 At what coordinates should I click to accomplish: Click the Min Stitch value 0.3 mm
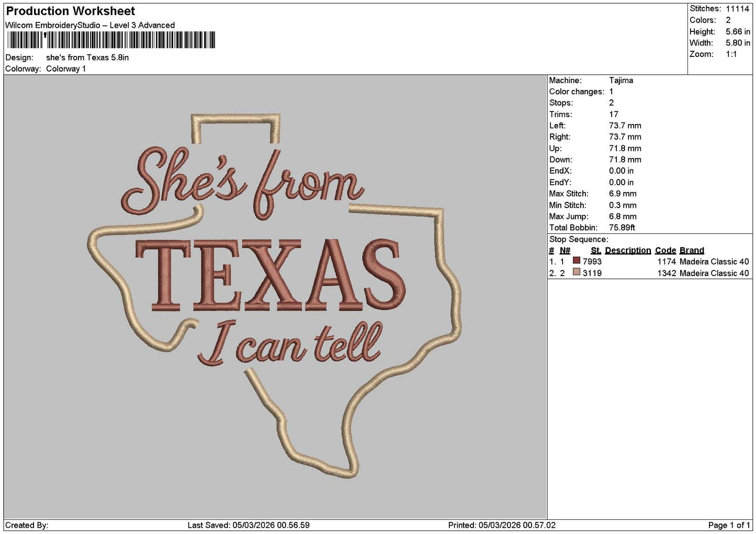[623, 205]
